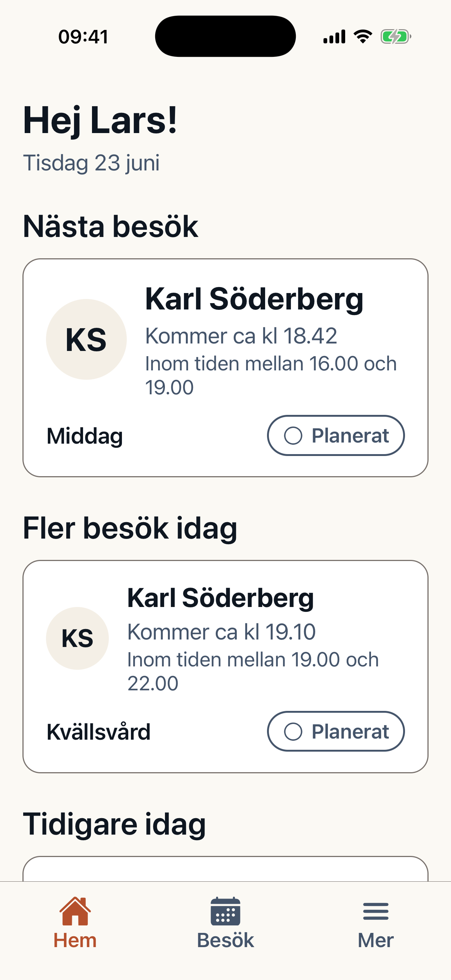
Task: Tap the KS avatar in Kvällsvård card
Action: click(77, 638)
